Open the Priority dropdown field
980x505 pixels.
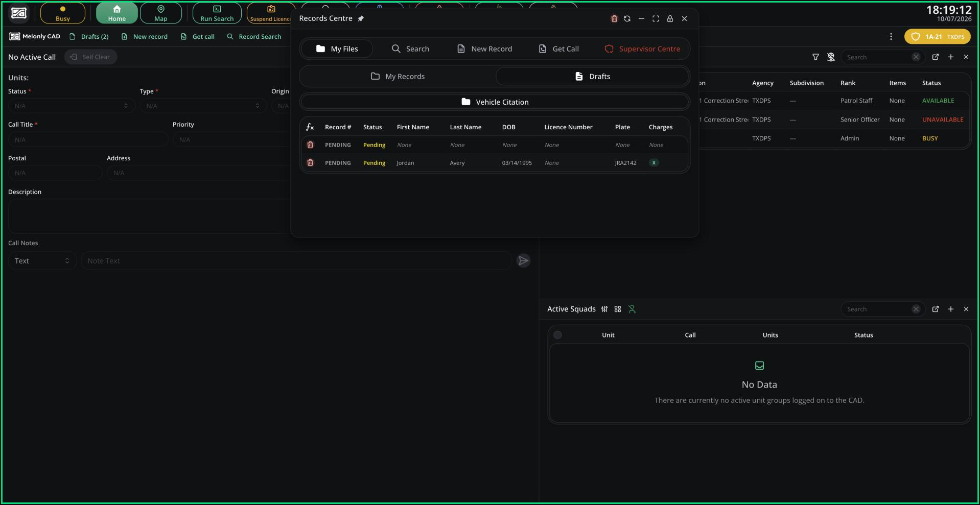232,139
